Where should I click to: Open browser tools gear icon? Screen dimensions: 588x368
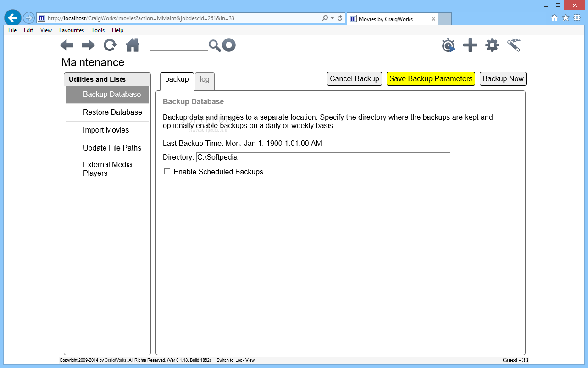click(x=577, y=18)
